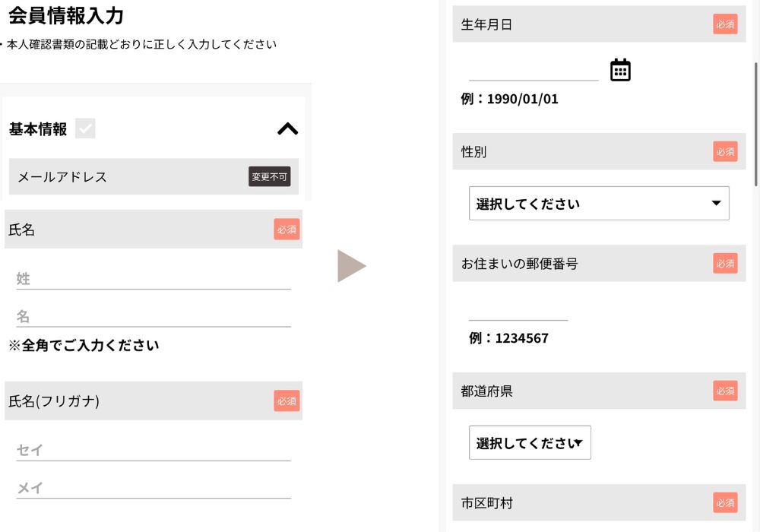760x532 pixels.
Task: Click the 変更不可 badge beside メールアドレス
Action: pos(269,176)
